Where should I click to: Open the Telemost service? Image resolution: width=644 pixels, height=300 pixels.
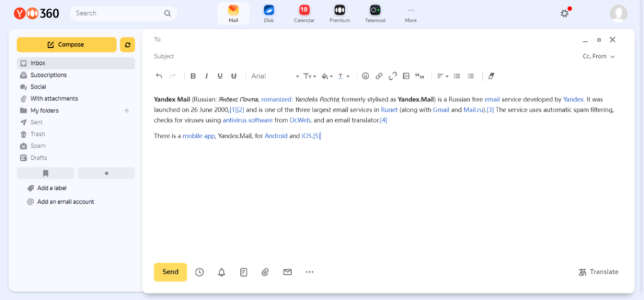(x=375, y=14)
